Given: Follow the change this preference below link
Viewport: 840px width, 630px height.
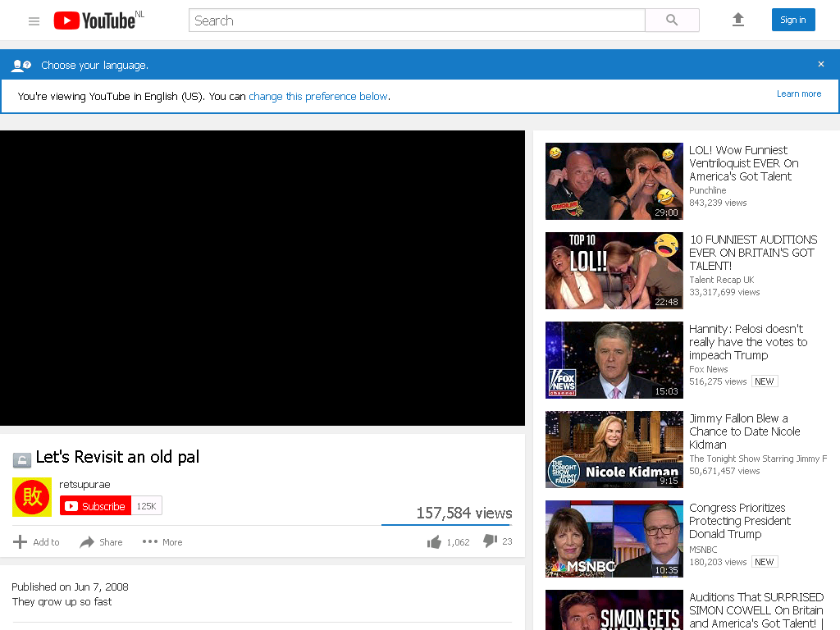Looking at the screenshot, I should tap(318, 97).
